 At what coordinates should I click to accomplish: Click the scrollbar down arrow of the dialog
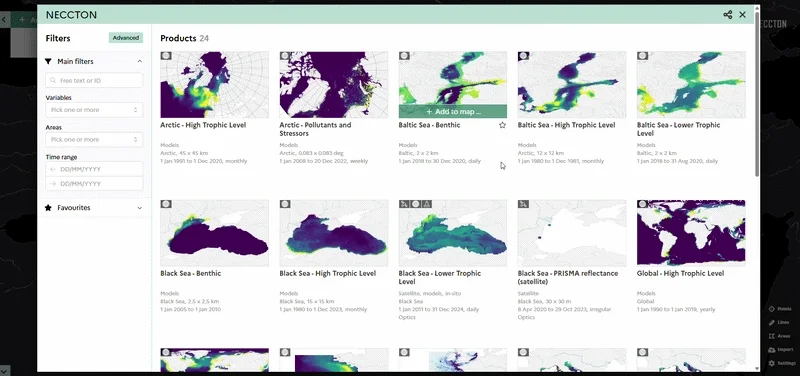757,369
